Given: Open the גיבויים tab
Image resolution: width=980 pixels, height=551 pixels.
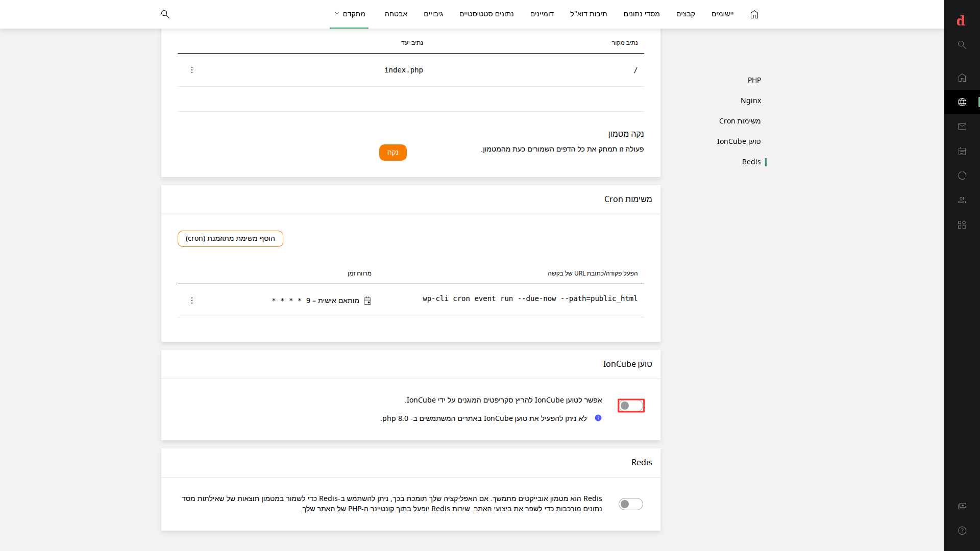Looking at the screenshot, I should pos(433,14).
